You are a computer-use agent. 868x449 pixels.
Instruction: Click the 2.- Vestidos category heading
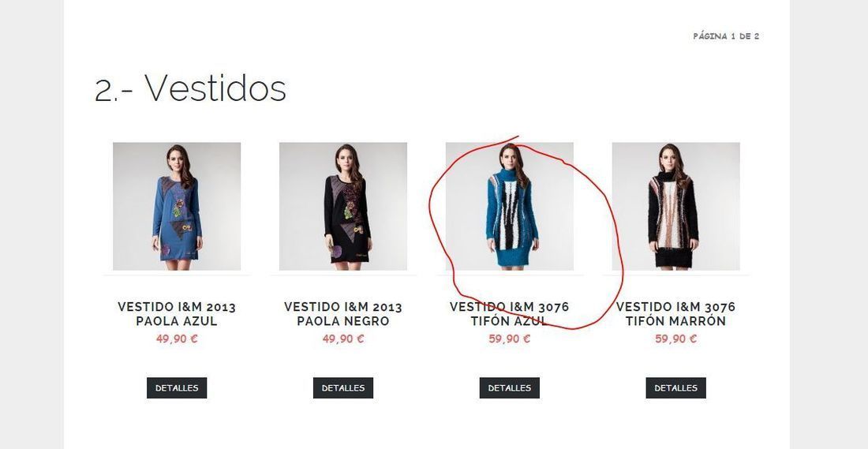tap(190, 88)
